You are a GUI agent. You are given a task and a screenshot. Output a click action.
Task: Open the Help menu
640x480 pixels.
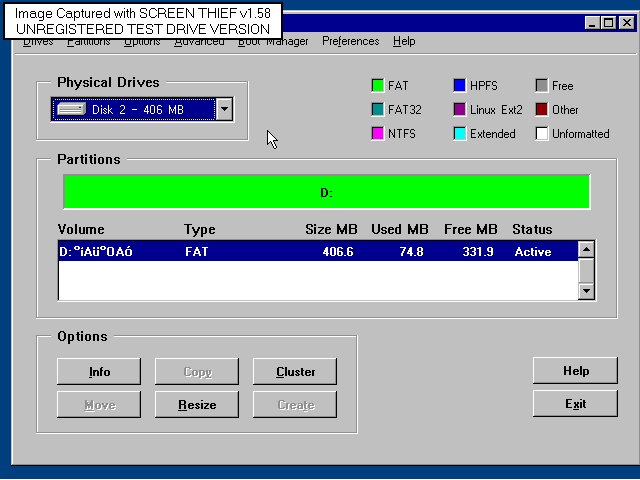click(x=404, y=41)
